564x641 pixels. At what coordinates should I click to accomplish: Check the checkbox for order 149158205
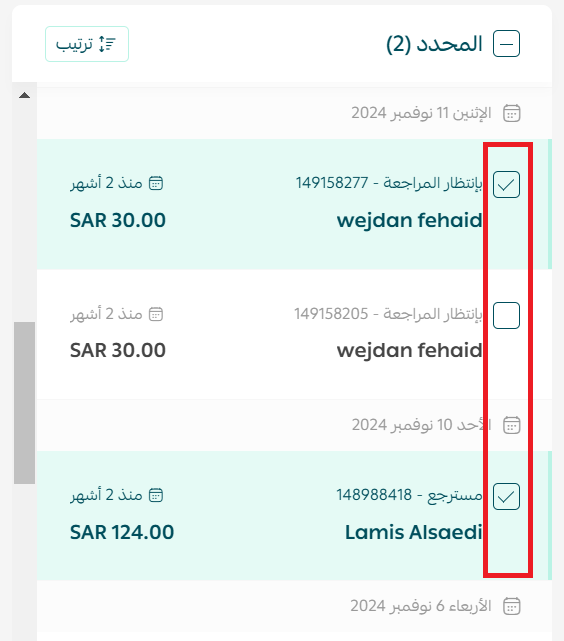pyautogui.click(x=506, y=316)
